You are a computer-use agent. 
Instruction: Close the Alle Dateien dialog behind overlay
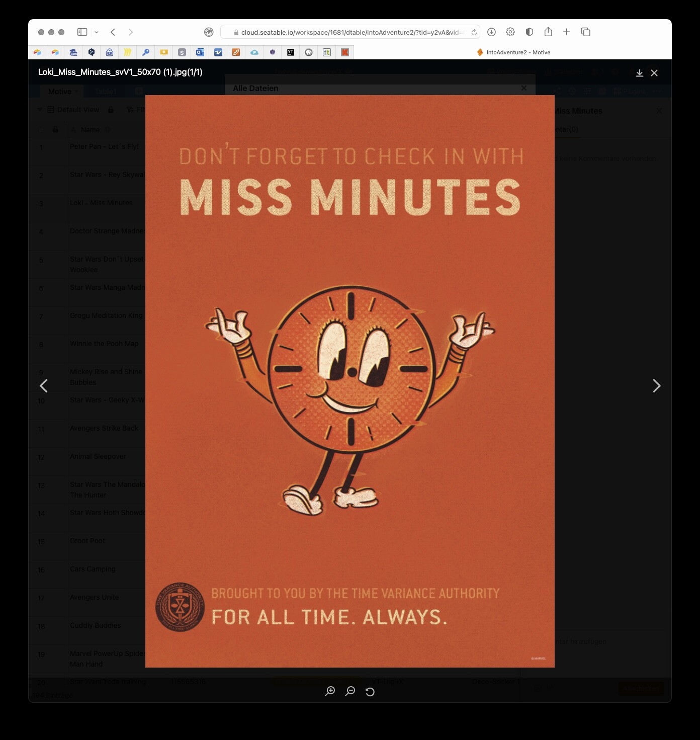click(x=524, y=88)
